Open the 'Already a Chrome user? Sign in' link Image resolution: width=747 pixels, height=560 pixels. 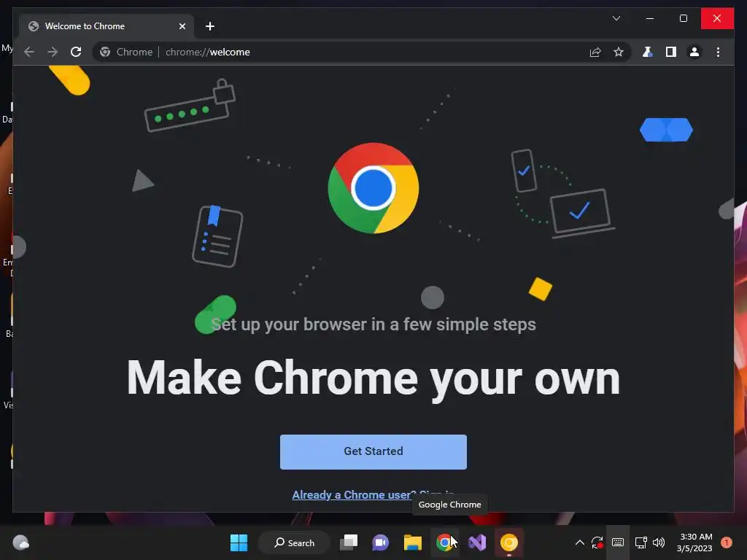(x=373, y=495)
